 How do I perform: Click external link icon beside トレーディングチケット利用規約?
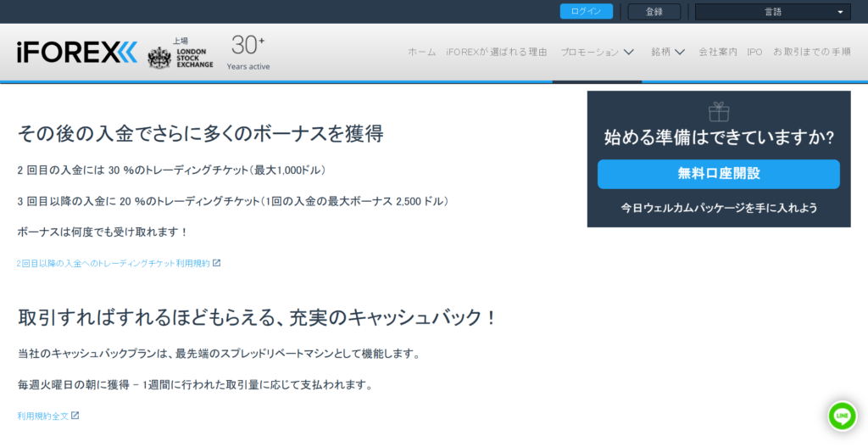coord(217,263)
